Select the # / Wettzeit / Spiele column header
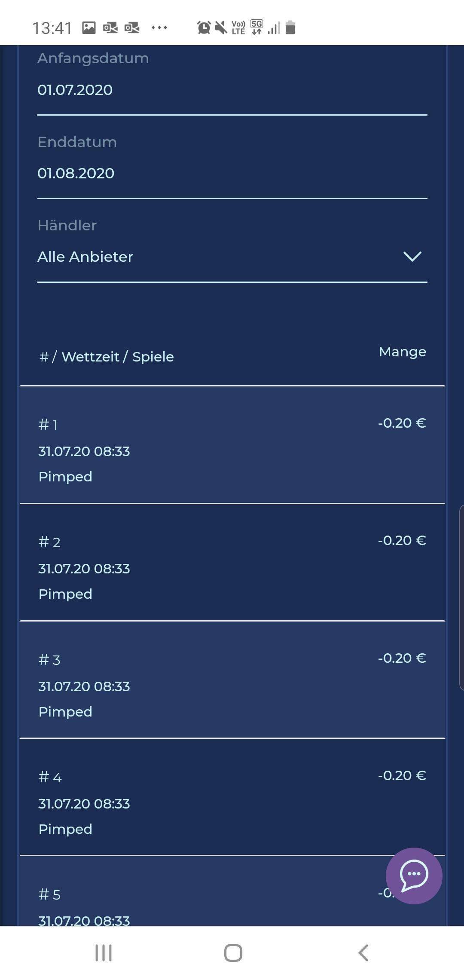 coord(107,357)
